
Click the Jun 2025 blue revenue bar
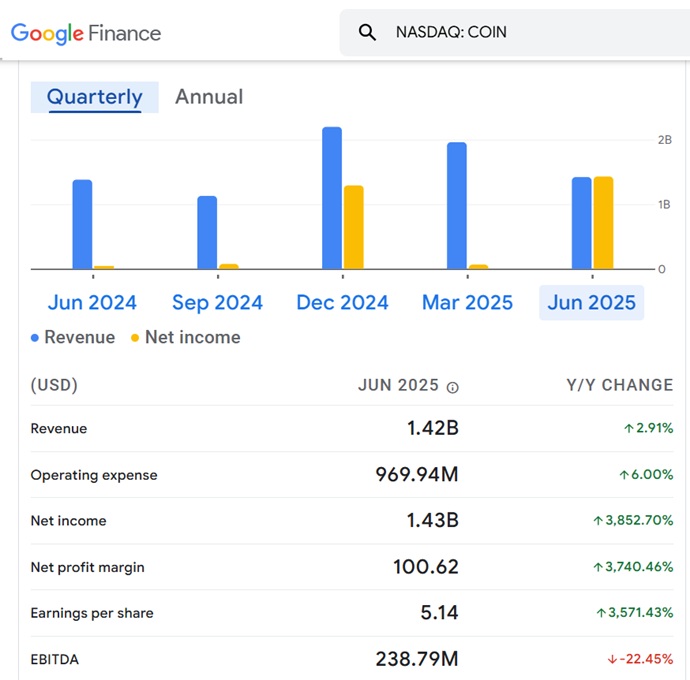(x=582, y=223)
